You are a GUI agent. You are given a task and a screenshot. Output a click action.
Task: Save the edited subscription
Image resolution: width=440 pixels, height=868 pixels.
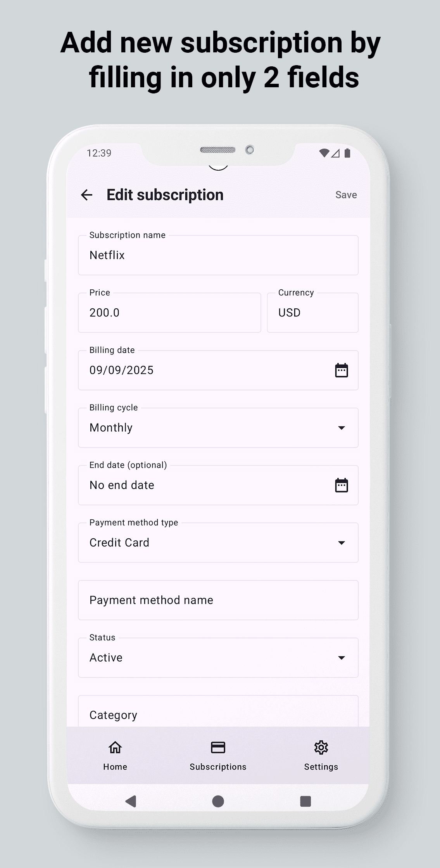[x=346, y=195]
